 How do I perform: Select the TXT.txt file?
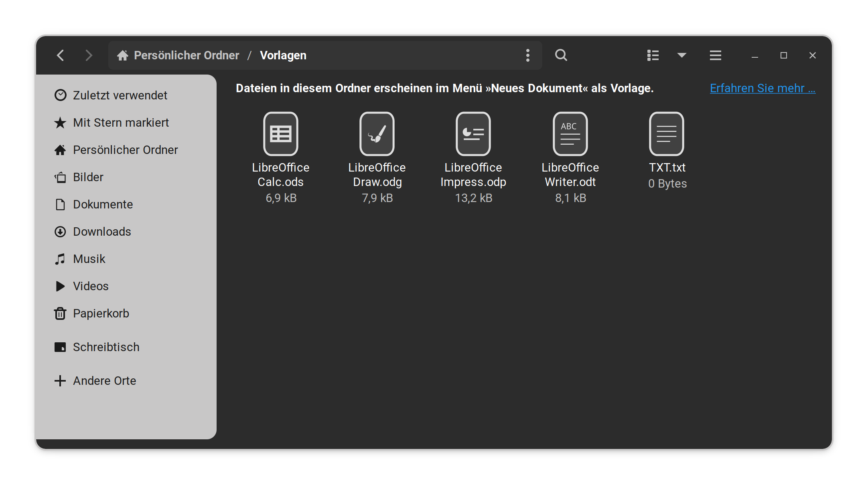click(x=666, y=134)
